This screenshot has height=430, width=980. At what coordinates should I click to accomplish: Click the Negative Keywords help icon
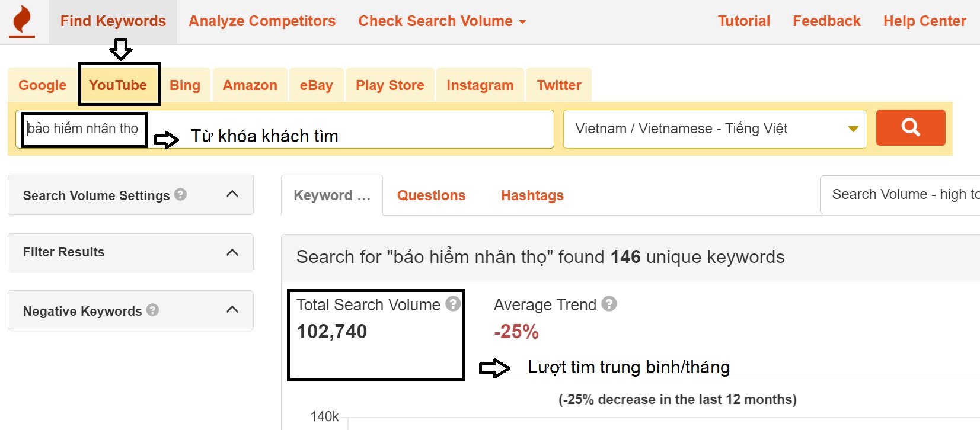pyautogui.click(x=153, y=309)
